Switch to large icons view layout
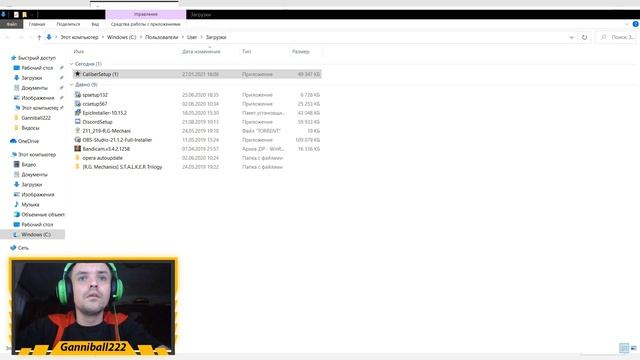Screen dimensions: 640x360 click(x=633, y=348)
